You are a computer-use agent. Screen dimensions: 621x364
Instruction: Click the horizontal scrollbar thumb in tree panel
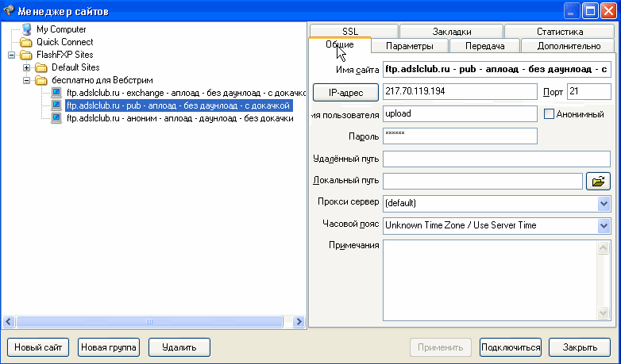pos(149,322)
